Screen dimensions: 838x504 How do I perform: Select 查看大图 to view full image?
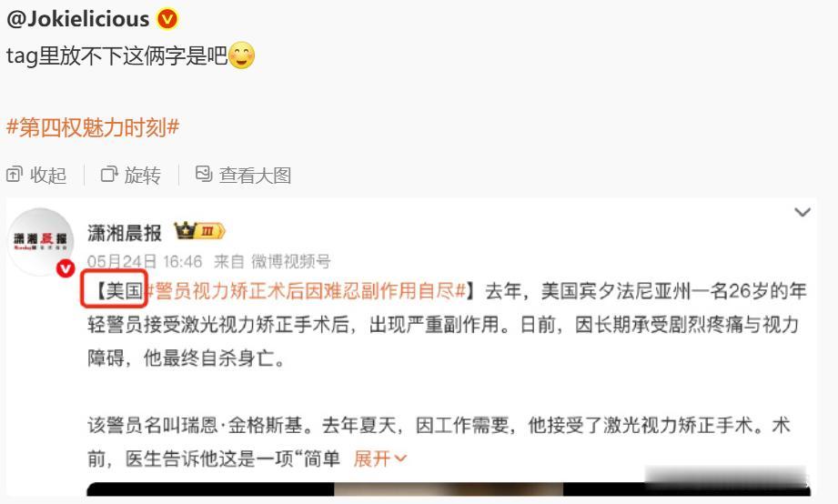pos(255,176)
